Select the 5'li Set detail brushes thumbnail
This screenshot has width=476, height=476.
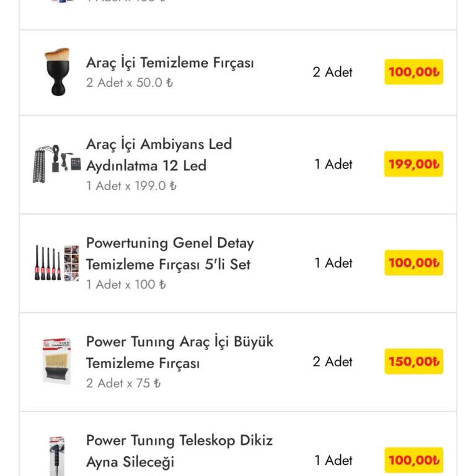56,263
